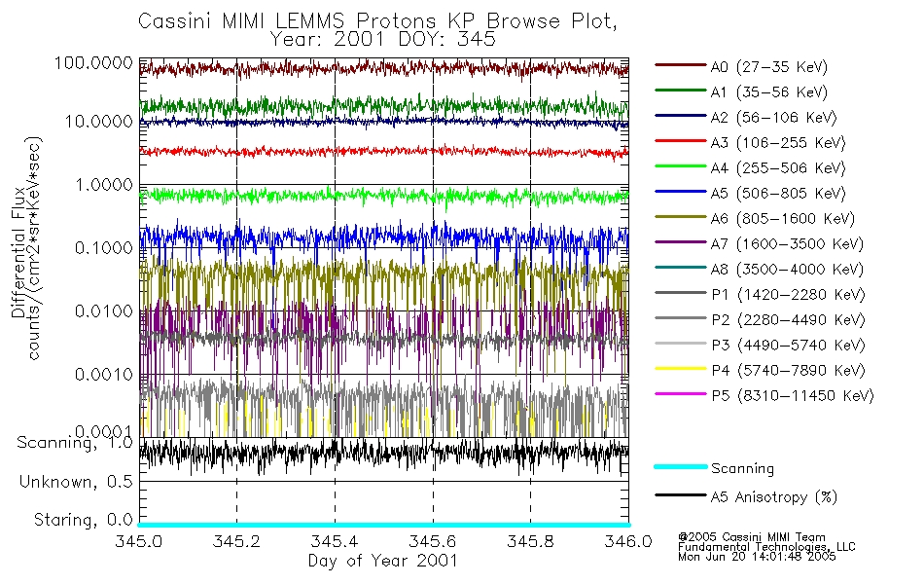Click the 1.0000 y-axis tick label
Viewport: 924px width, 584px height.
tap(104, 185)
